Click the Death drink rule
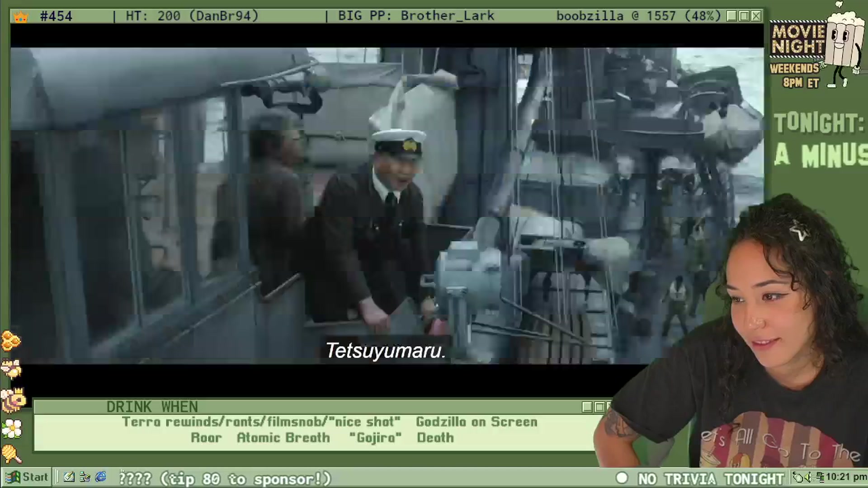This screenshot has height=488, width=868. coord(435,438)
